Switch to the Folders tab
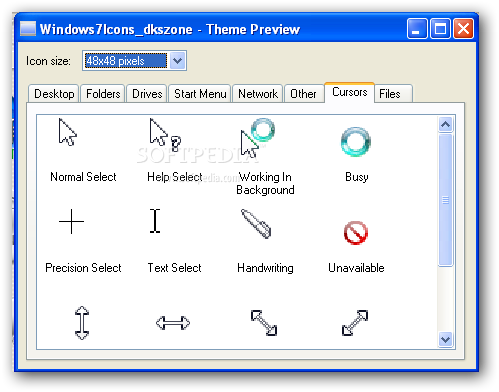The image size is (499, 392). 103,94
